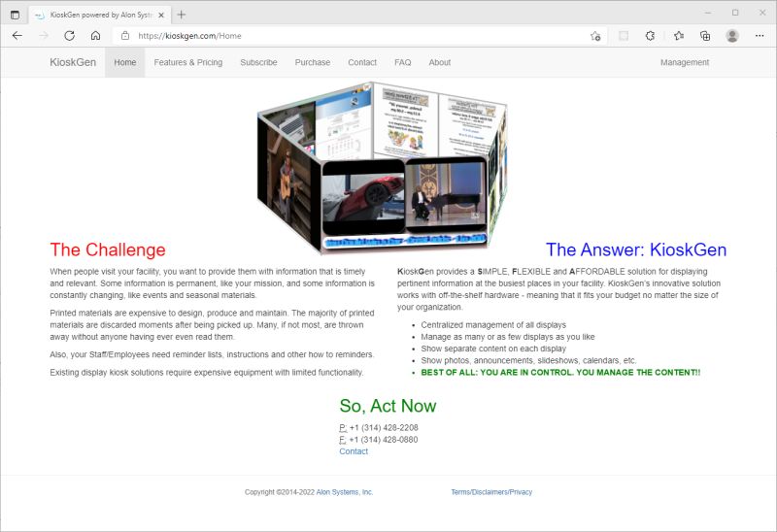Maximize the browser window

[735, 13]
